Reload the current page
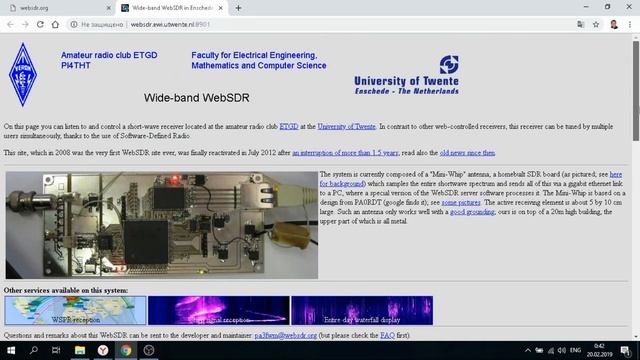640x360 pixels. (x=40, y=24)
